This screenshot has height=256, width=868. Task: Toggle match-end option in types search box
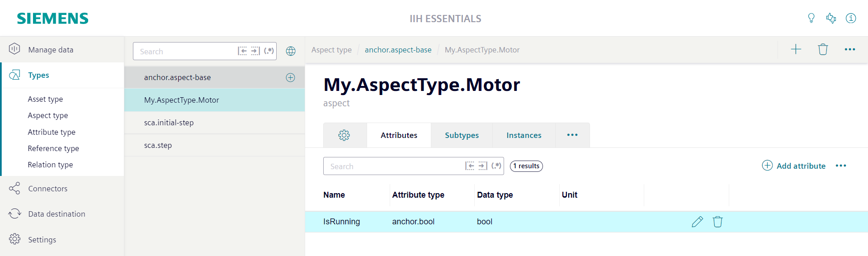255,51
